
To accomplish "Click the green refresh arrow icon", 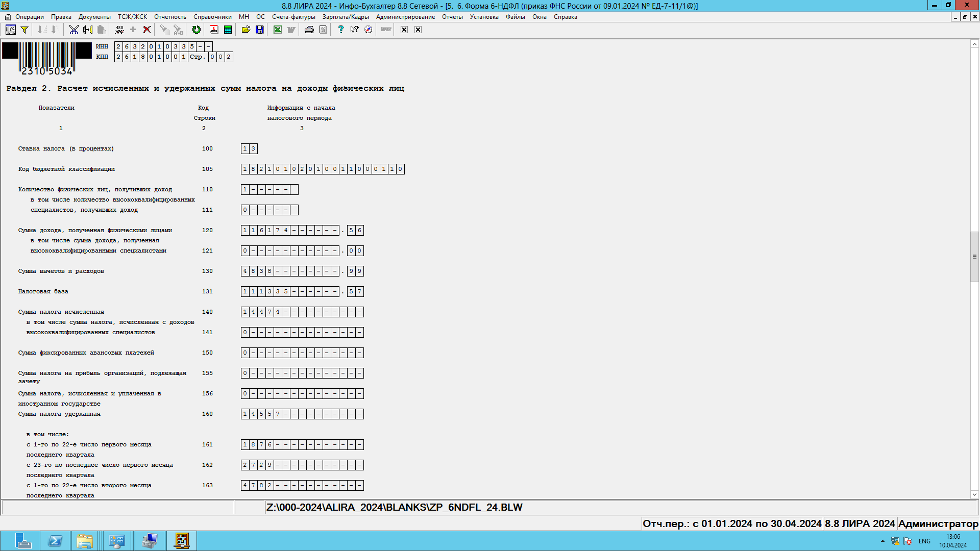I will pos(196,30).
